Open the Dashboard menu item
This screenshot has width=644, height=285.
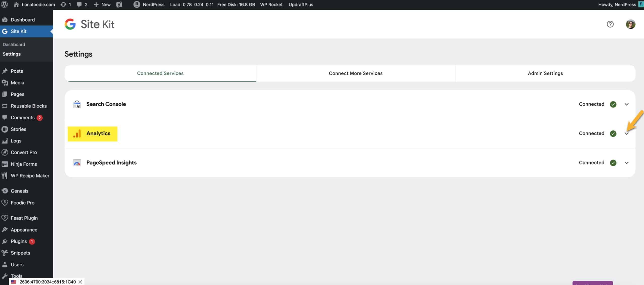22,19
